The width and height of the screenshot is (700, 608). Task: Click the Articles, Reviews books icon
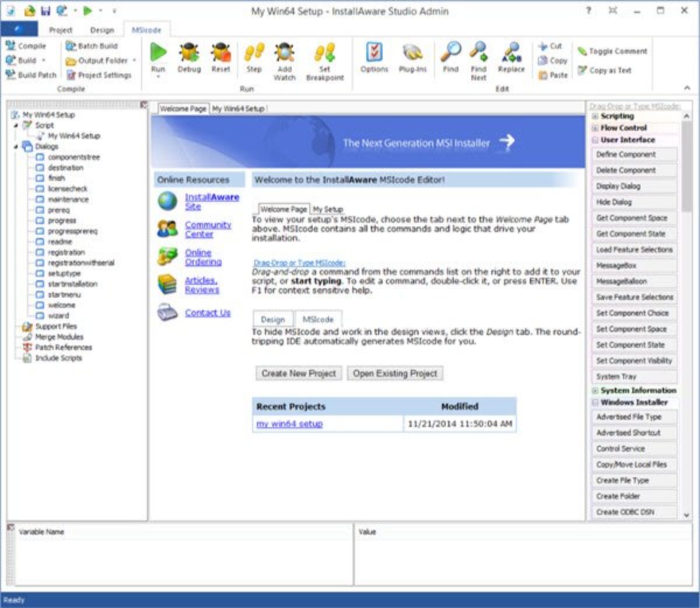[x=167, y=285]
